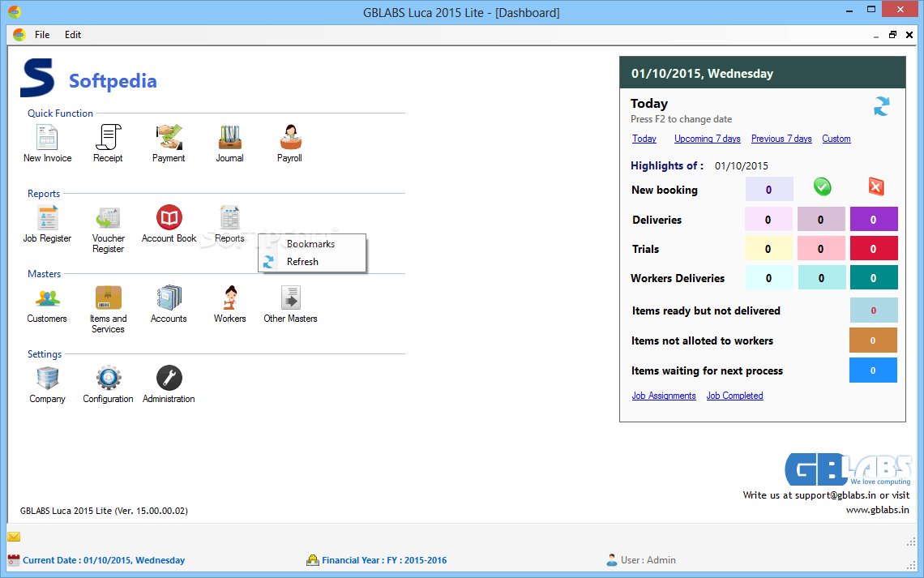Screen dimensions: 924x578
Task: Open the New Invoice quick function
Action: coord(47,143)
